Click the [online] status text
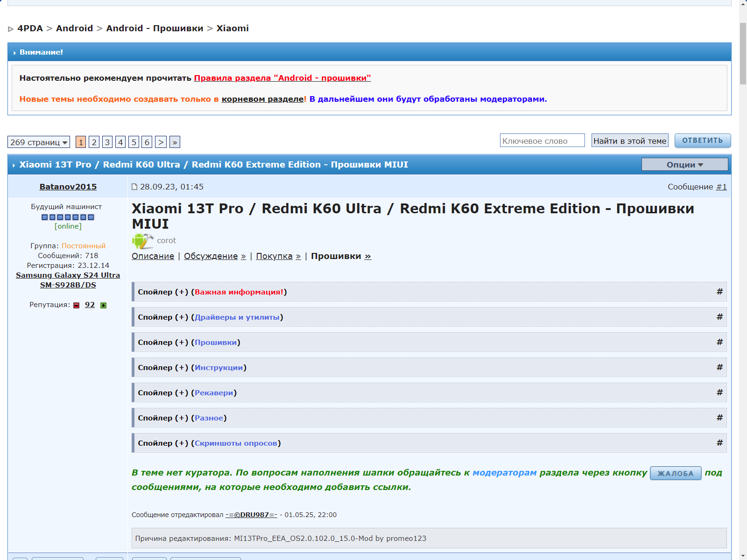The image size is (747, 560). coord(68,226)
